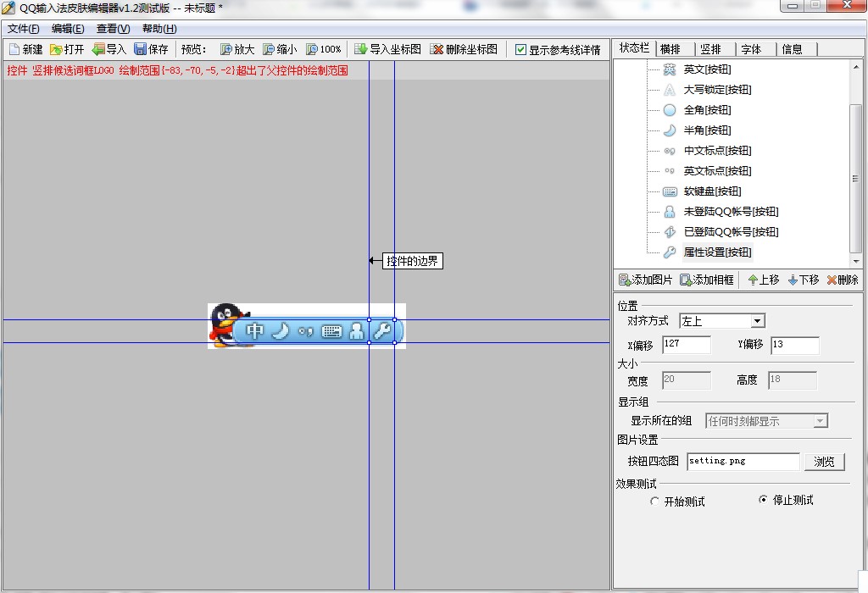Viewport: 868px width, 593px height.
Task: Click moon icon on preview status bar
Action: [x=281, y=330]
